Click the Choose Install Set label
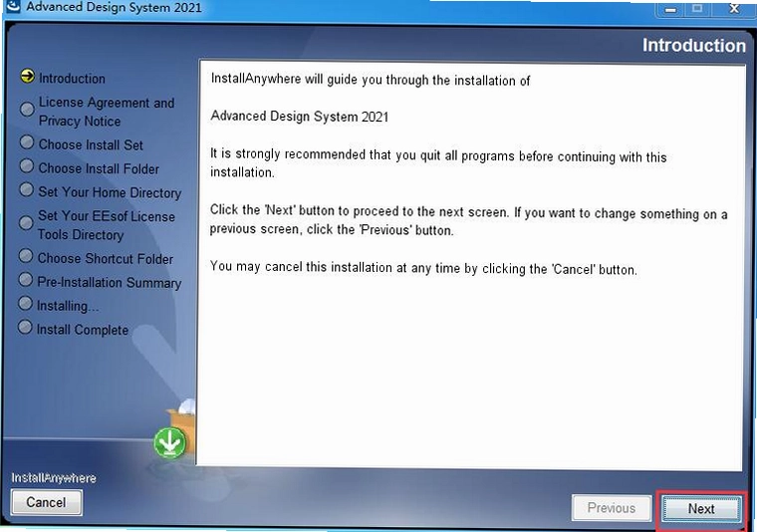 91,144
